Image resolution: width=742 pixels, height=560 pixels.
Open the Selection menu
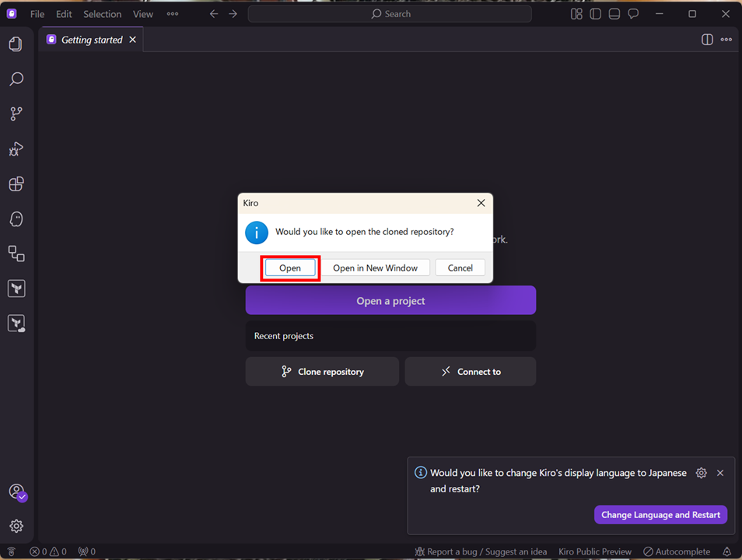point(102,14)
